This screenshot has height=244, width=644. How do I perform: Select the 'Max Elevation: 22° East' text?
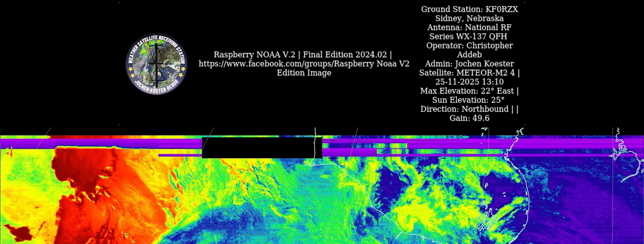(x=467, y=91)
